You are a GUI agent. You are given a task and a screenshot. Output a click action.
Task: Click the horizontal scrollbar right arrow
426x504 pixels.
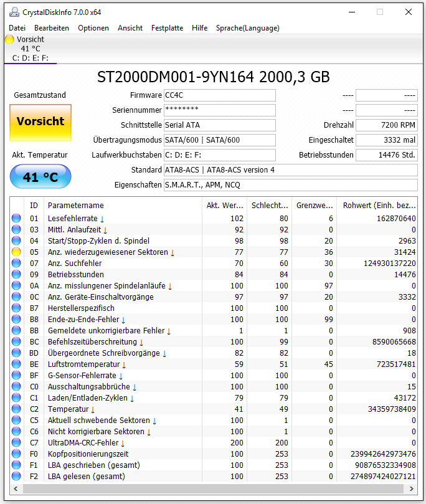pos(412,488)
